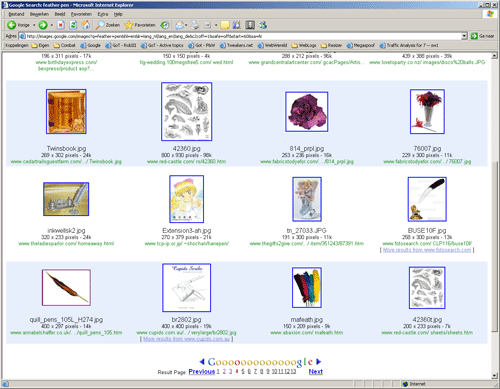
Task: Click the yellow note Discuss toolbar icon
Action: [225, 25]
